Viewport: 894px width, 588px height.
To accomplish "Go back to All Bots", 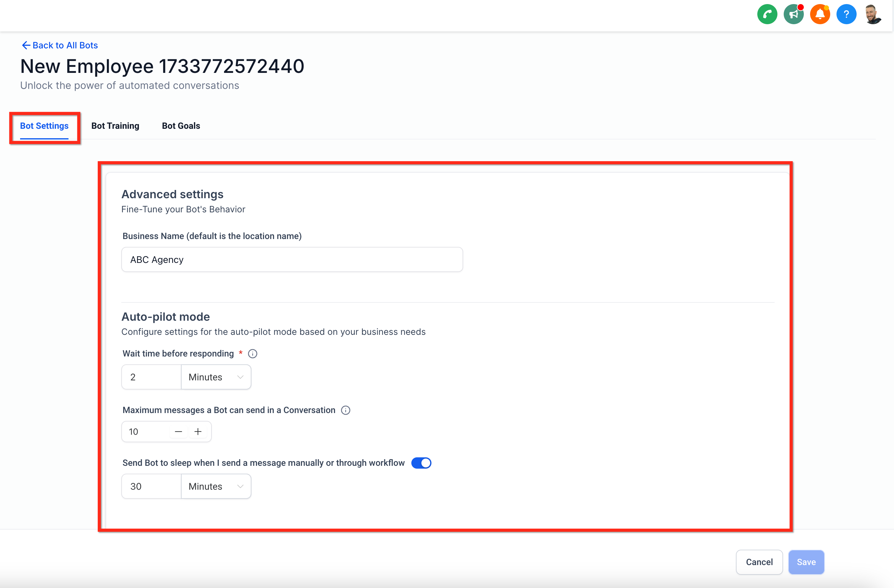I will (x=60, y=45).
